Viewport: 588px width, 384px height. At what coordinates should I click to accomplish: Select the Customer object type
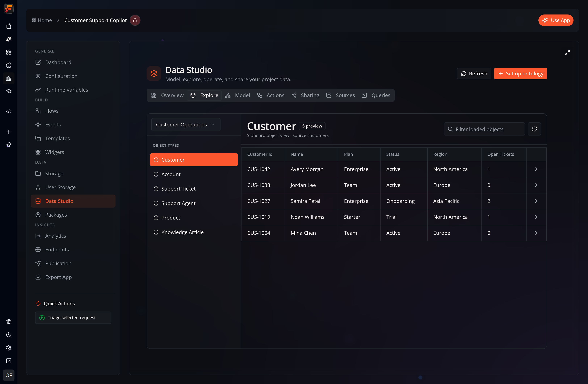(194, 160)
